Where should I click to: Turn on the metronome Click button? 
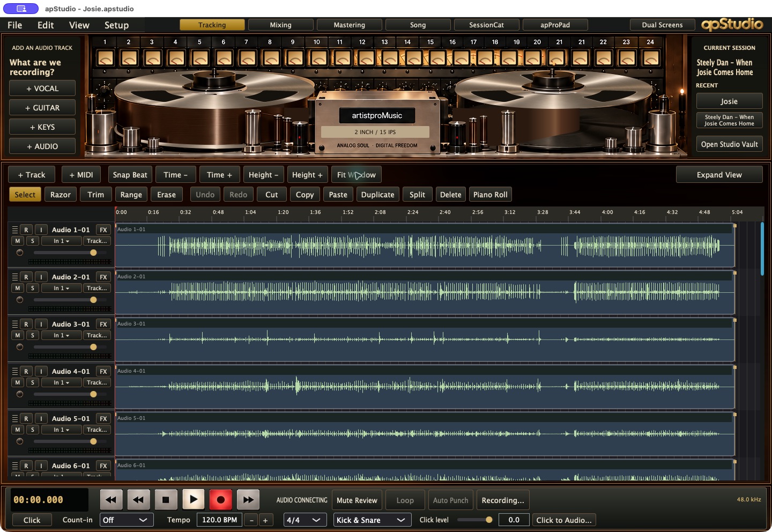(x=32, y=520)
